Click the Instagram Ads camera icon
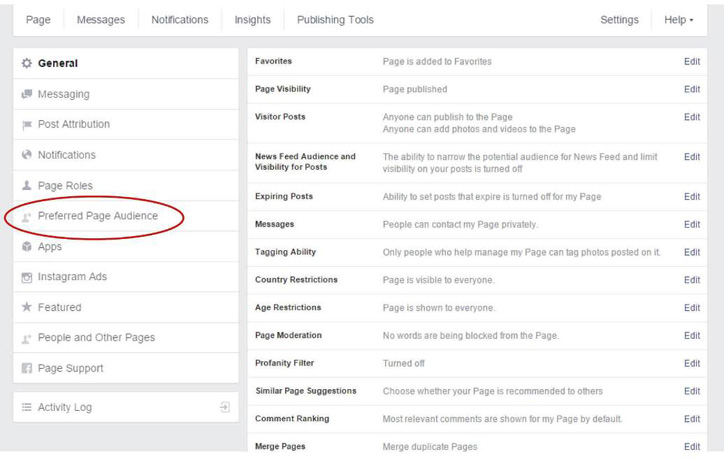Viewport: 724px width, 459px height. coord(27,277)
